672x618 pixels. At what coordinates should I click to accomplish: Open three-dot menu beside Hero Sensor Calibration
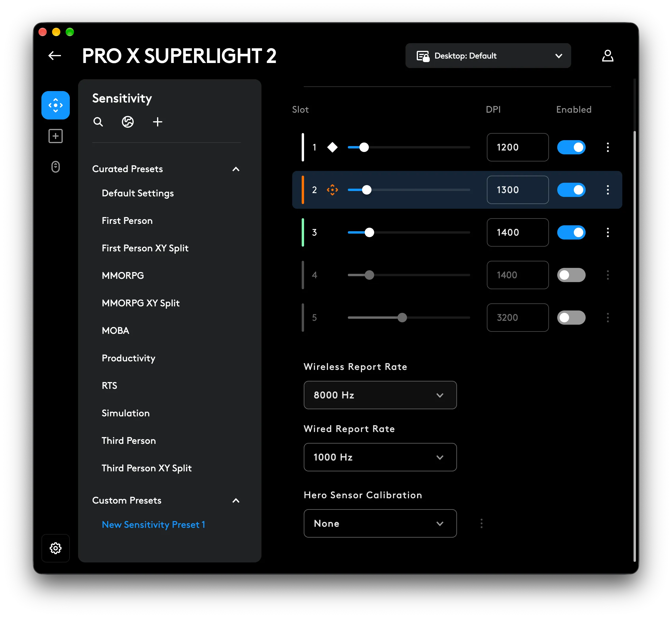point(481,523)
